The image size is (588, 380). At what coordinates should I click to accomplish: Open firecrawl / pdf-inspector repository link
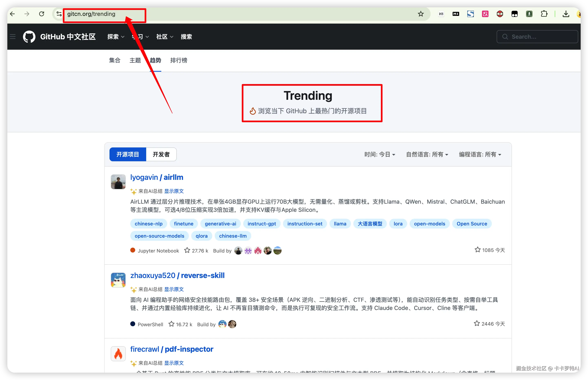[172, 349]
